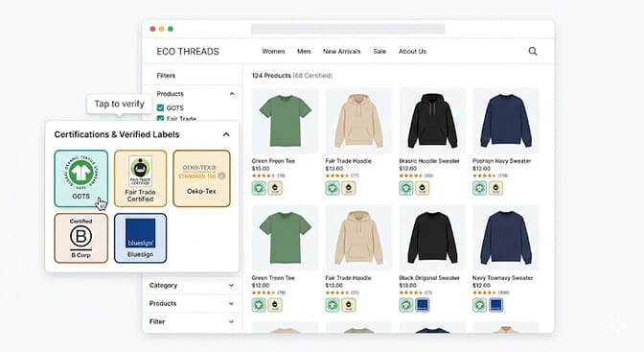The width and height of the screenshot is (644, 352).
Task: Click Fair Trade badge under Poshion Navy Sweater
Action: [495, 188]
